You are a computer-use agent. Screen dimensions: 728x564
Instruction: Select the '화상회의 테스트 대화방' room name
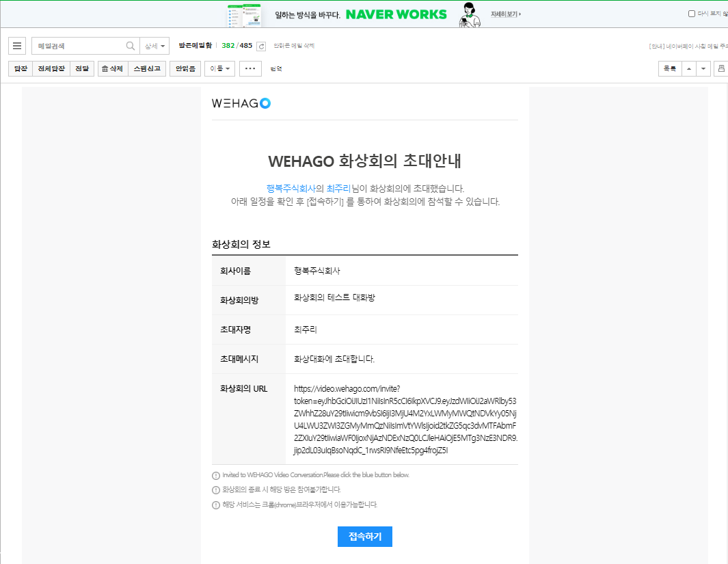point(334,297)
